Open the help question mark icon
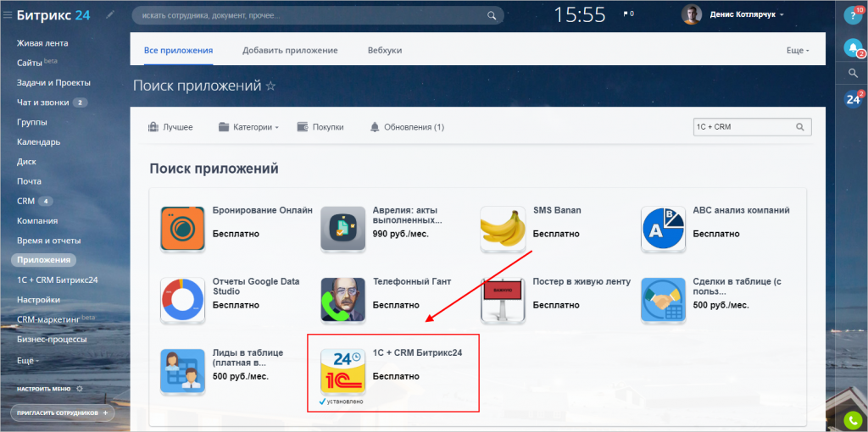 click(853, 14)
